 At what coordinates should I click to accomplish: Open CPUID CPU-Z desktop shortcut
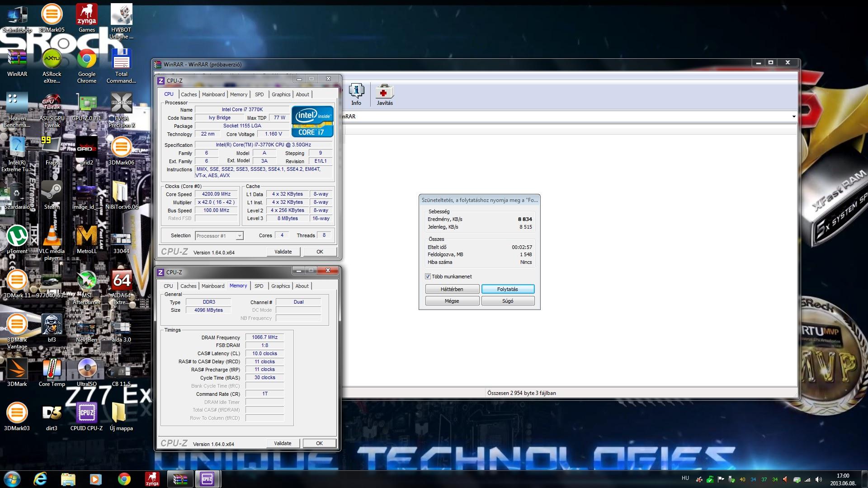click(86, 417)
